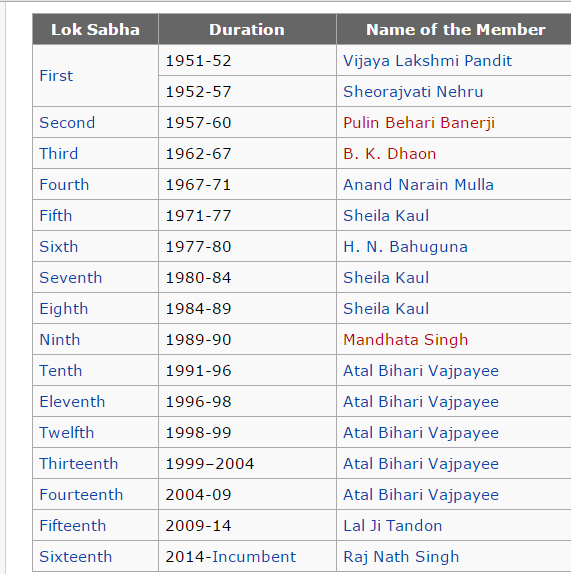571x574 pixels.
Task: Open the Incumbent link in Duration column
Action: coord(254,557)
